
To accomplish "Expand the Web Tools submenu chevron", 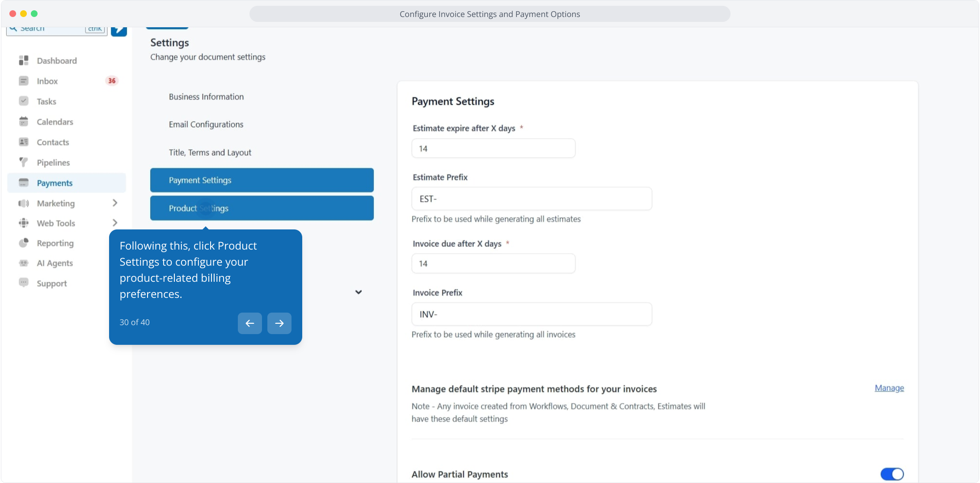I will [x=115, y=223].
